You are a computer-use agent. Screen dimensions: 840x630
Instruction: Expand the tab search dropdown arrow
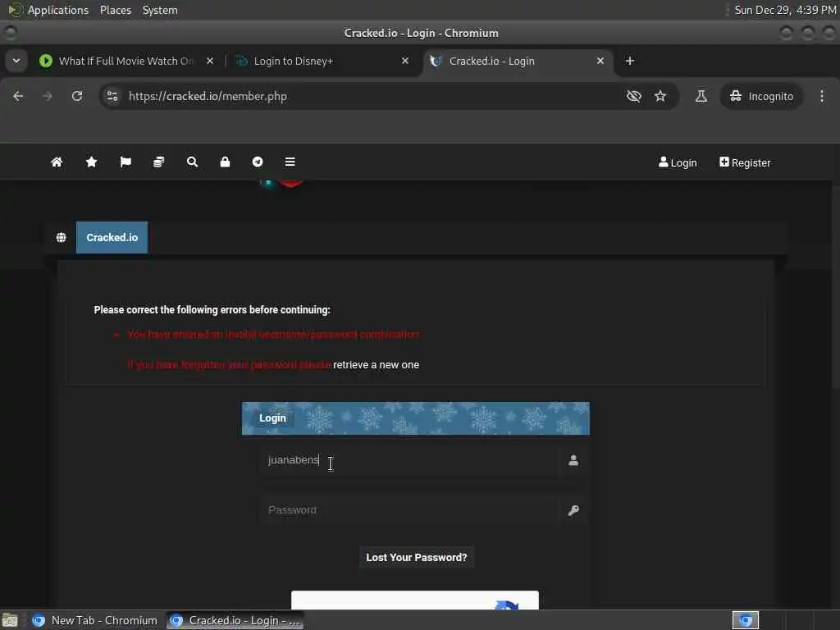pyautogui.click(x=16, y=61)
